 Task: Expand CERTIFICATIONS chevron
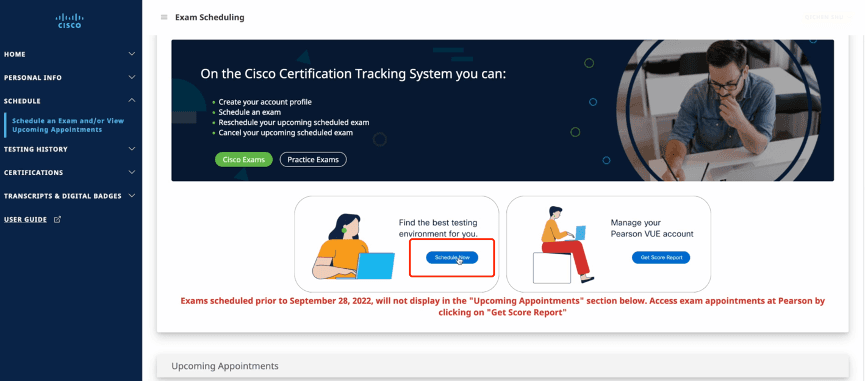tap(131, 172)
